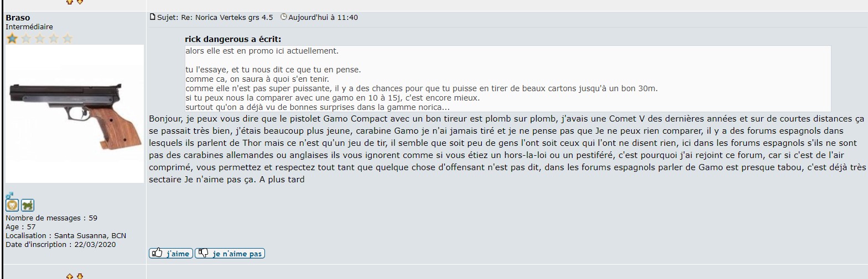Dislike the post with je n'aime pas
The width and height of the screenshot is (868, 279).
[230, 254]
